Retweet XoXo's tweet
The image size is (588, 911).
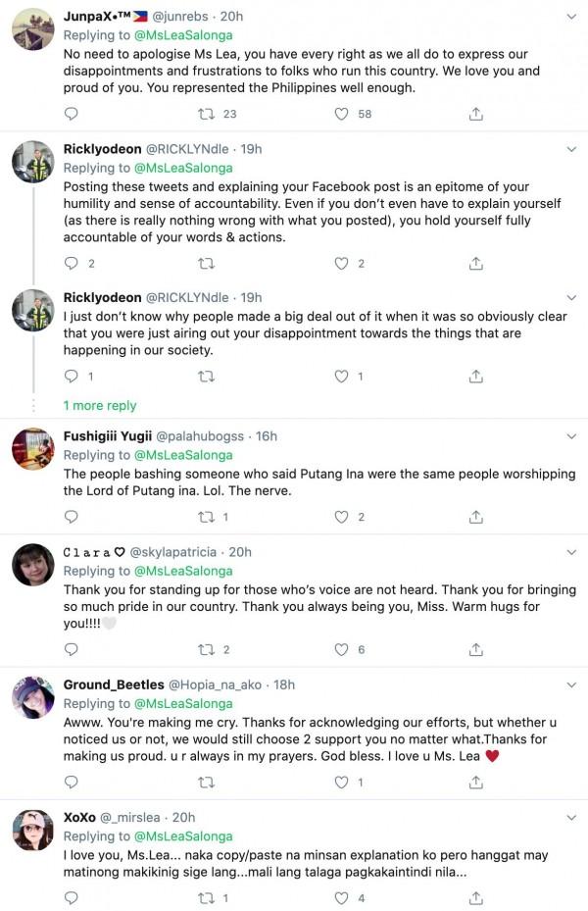(x=206, y=897)
